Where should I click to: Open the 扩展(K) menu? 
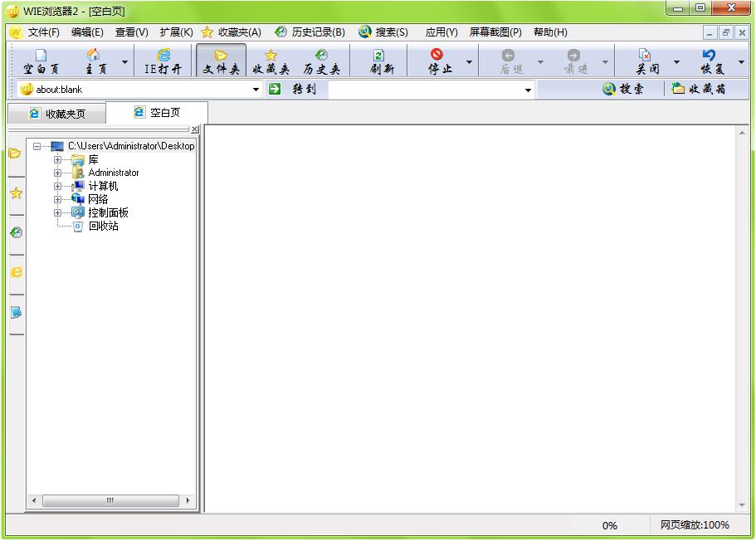[x=177, y=32]
